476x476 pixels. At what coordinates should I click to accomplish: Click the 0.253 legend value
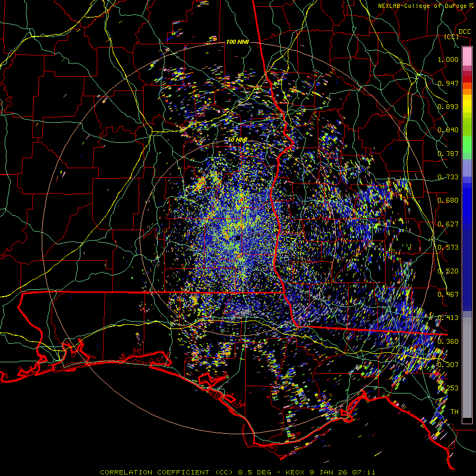coord(448,388)
